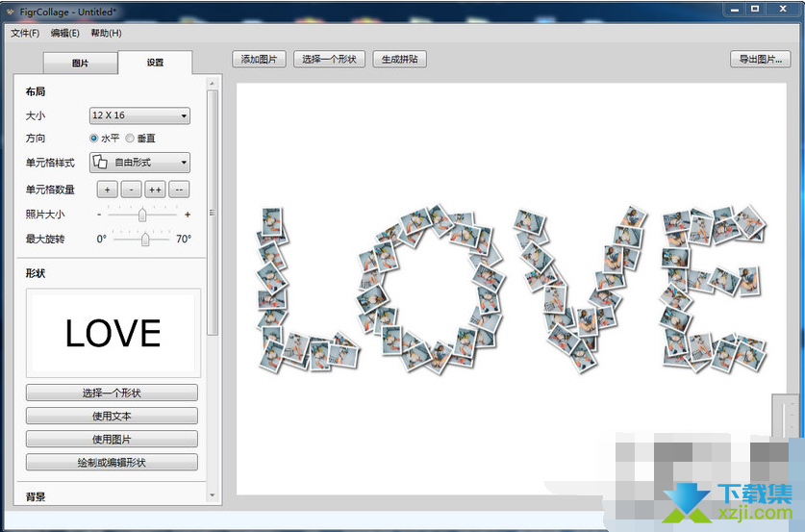Click the 添加图片 button

click(259, 59)
